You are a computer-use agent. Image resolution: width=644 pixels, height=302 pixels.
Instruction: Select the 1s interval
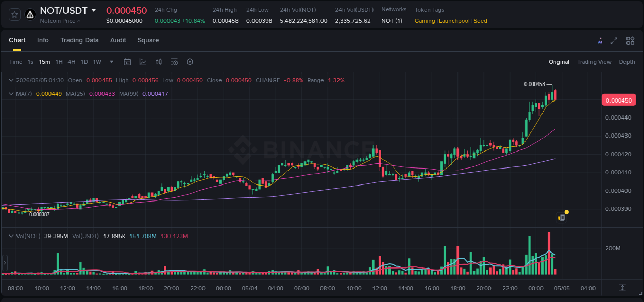(x=30, y=62)
